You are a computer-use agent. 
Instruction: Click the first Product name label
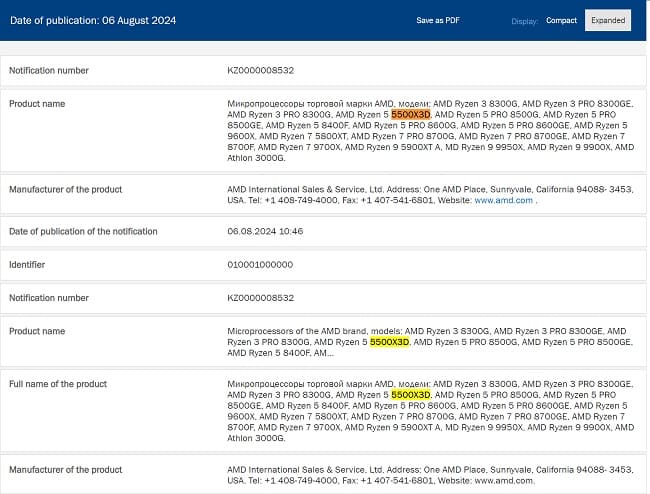pos(37,104)
